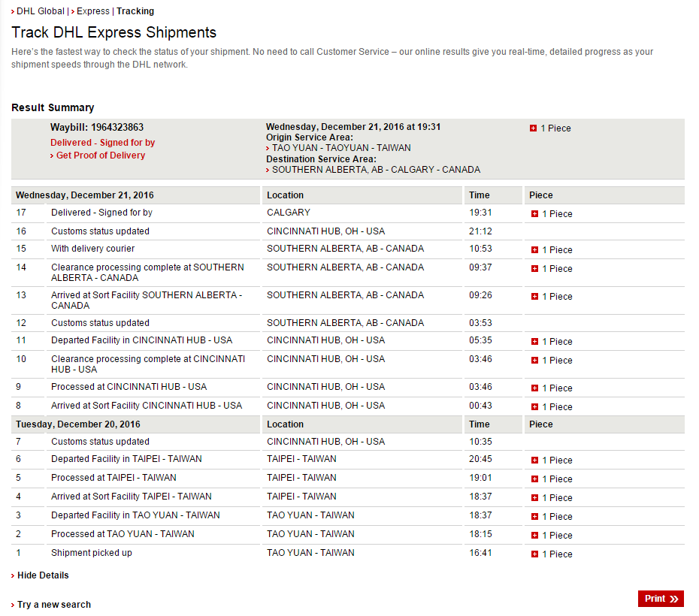Click the 19:01 time cell
The height and width of the screenshot is (616, 699).
(480, 478)
